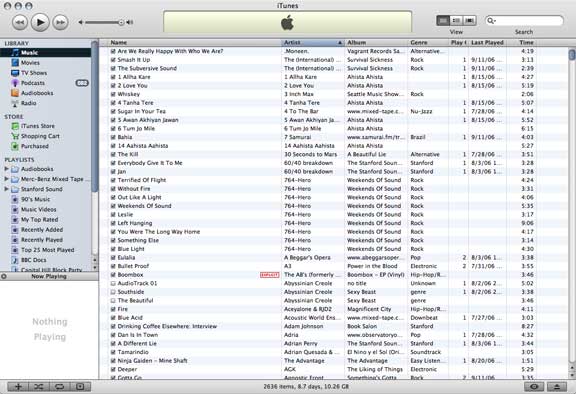Uncheck 'The Subversive Sound' song

point(113,68)
